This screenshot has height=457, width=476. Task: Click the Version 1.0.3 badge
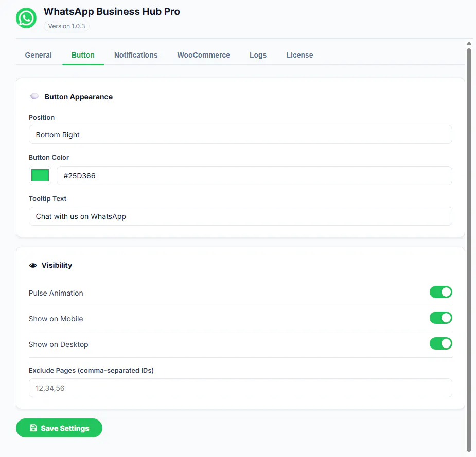[66, 26]
